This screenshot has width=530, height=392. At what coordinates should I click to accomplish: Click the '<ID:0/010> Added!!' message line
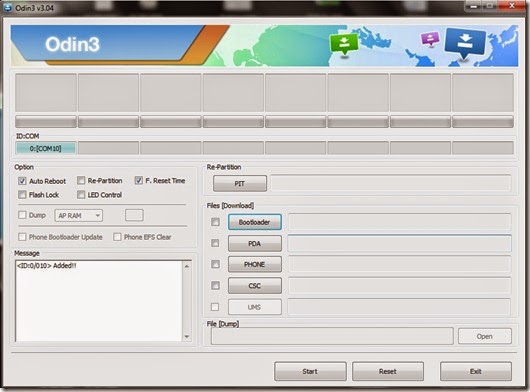pos(47,266)
